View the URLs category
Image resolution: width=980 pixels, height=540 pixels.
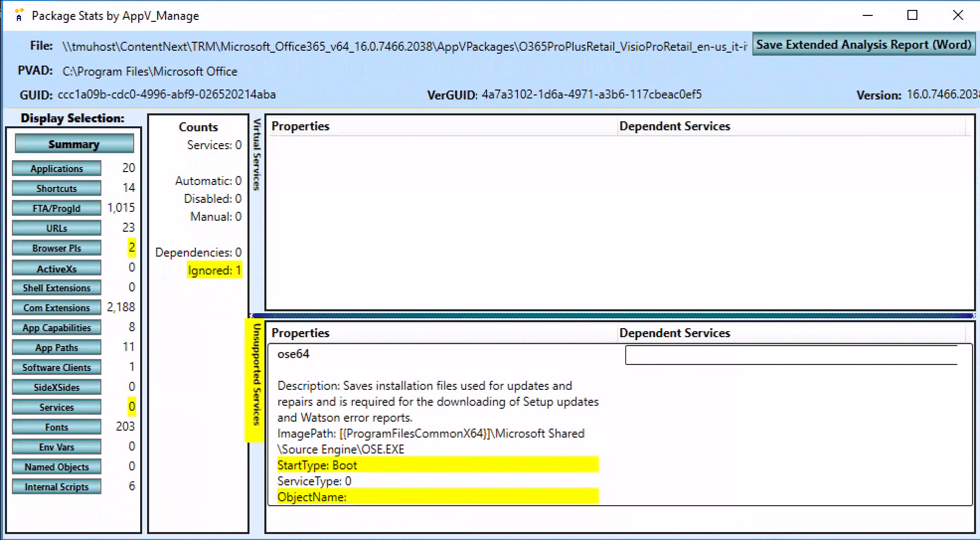click(57, 228)
